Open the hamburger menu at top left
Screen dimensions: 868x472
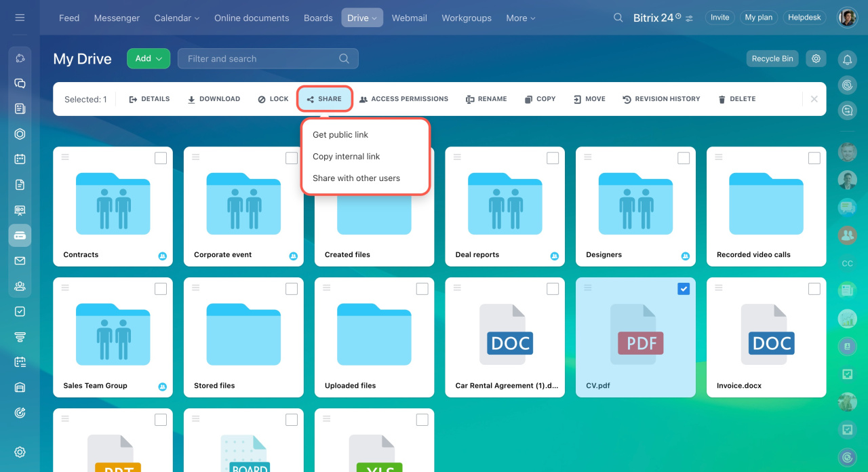pos(20,18)
